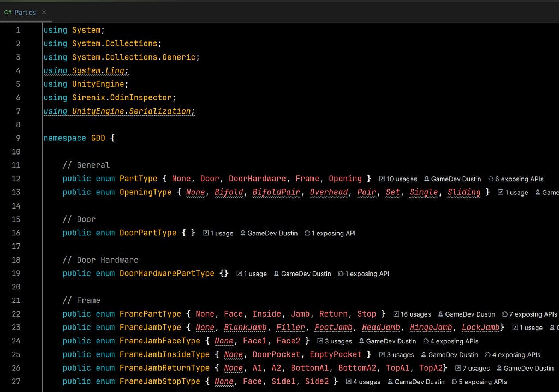Open author 'GameDev Dustin' hint on PartType line
The width and height of the screenshot is (559, 392).
tap(456, 179)
